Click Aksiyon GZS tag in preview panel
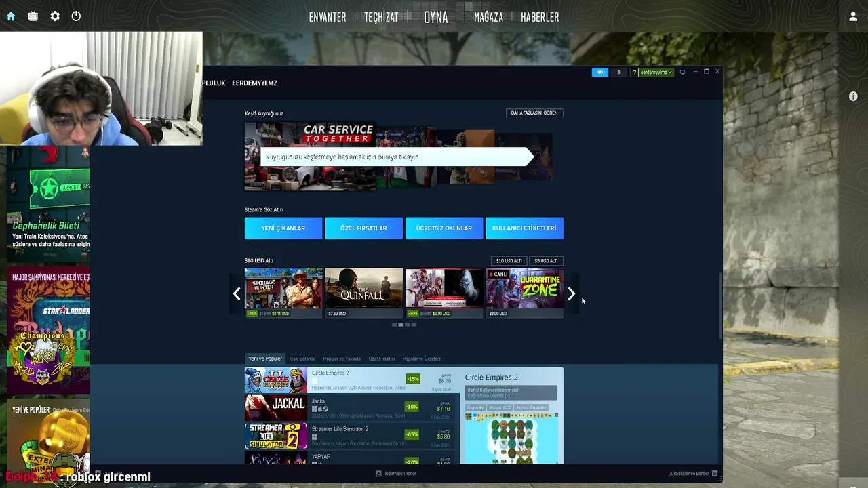This screenshot has width=868, height=488. tap(500, 408)
